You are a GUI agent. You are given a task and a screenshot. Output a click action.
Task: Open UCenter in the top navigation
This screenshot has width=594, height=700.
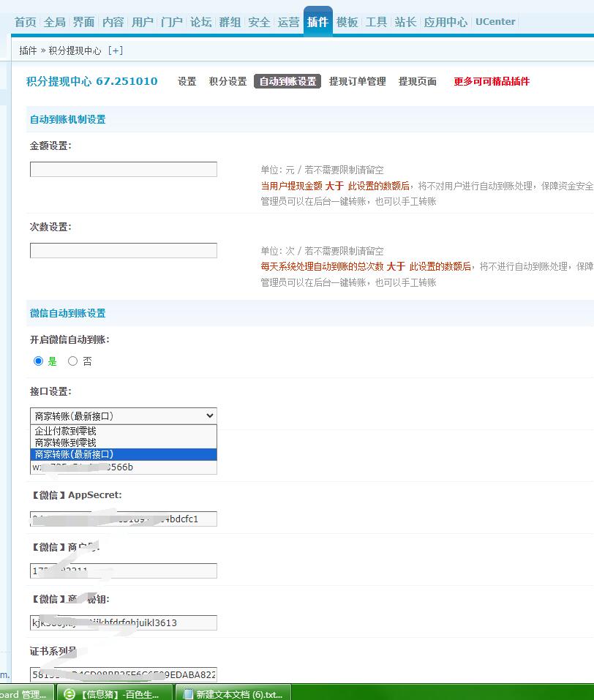pyautogui.click(x=495, y=22)
